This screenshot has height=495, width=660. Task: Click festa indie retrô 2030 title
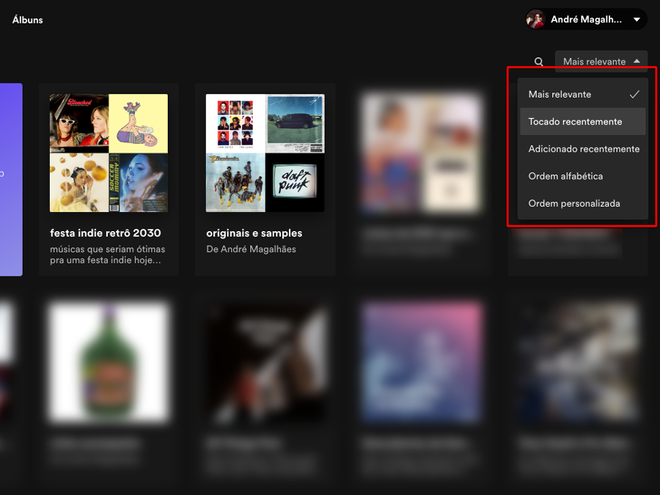pyautogui.click(x=105, y=233)
